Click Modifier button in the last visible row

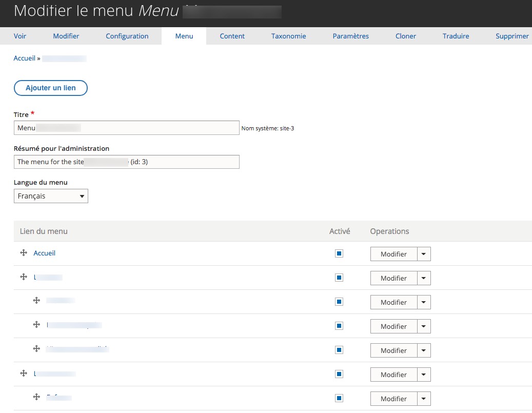coord(393,399)
